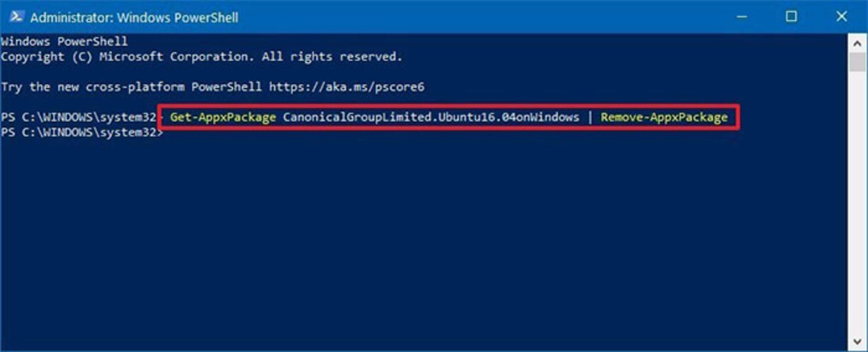Click the scrollbar down arrow
868x352 pixels.
click(857, 341)
